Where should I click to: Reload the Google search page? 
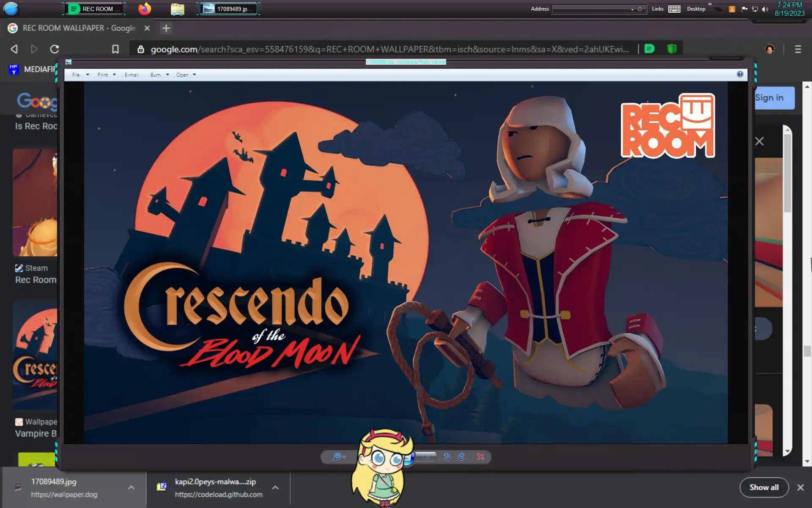pyautogui.click(x=55, y=49)
